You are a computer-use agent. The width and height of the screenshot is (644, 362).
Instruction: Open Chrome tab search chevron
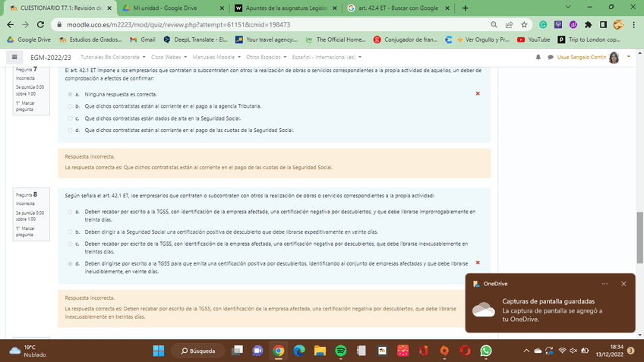[568, 8]
